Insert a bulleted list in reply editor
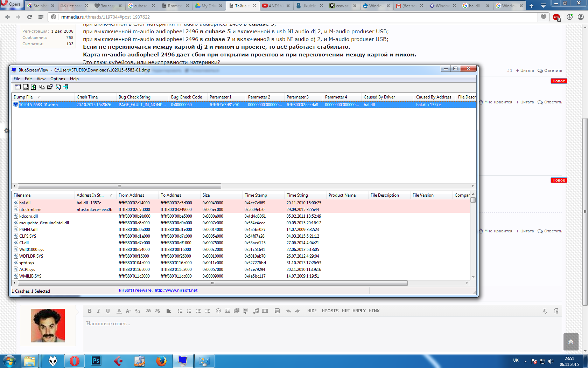 180,311
